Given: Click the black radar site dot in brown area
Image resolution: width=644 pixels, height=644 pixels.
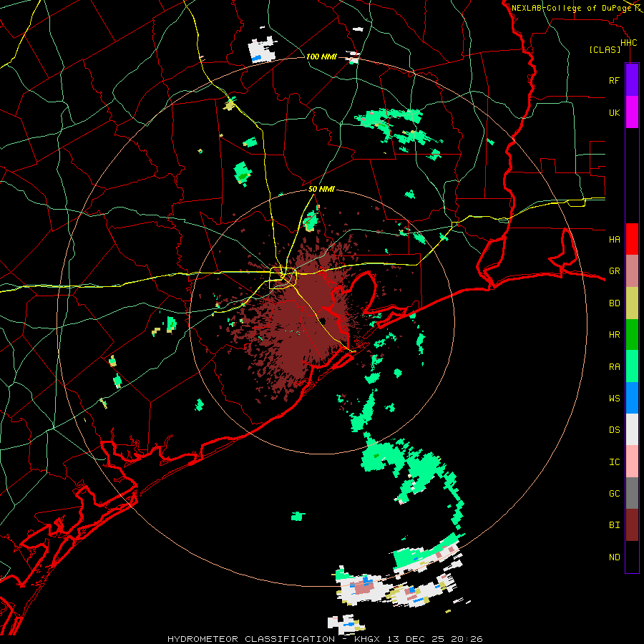Looking at the screenshot, I should [323, 321].
